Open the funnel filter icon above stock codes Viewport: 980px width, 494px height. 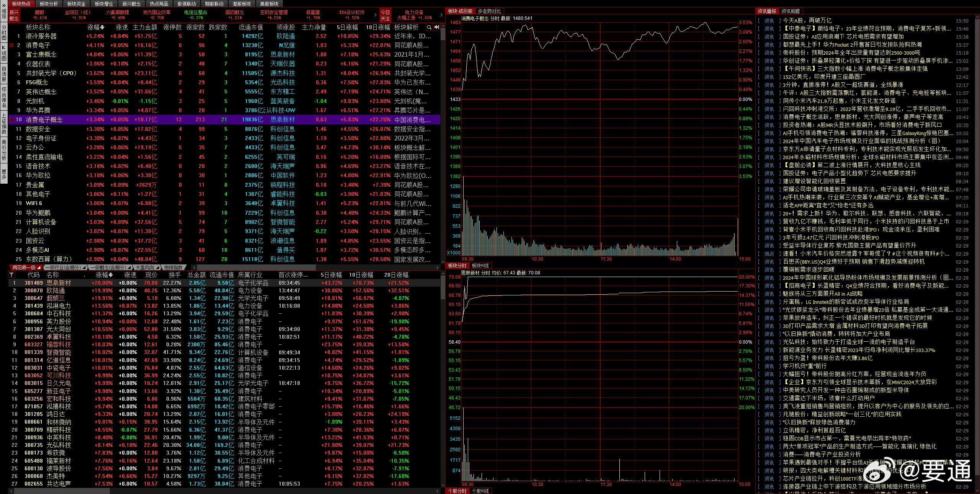click(x=11, y=275)
